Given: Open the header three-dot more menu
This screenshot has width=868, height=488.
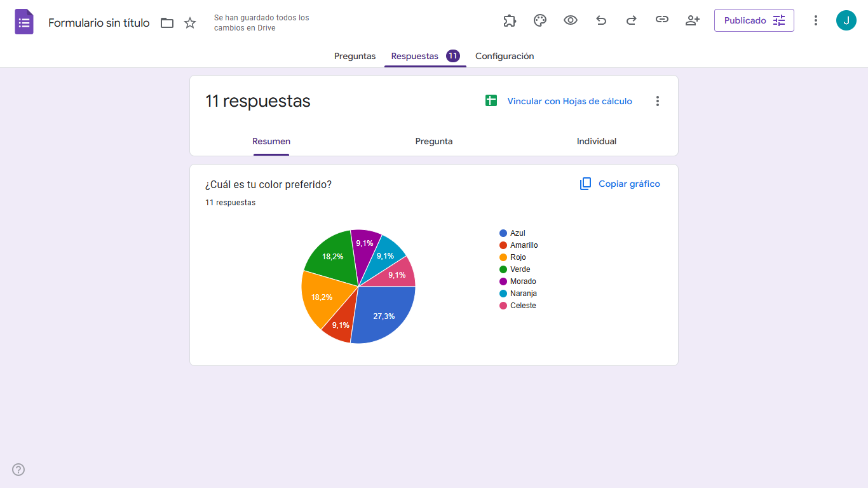Looking at the screenshot, I should 816,20.
